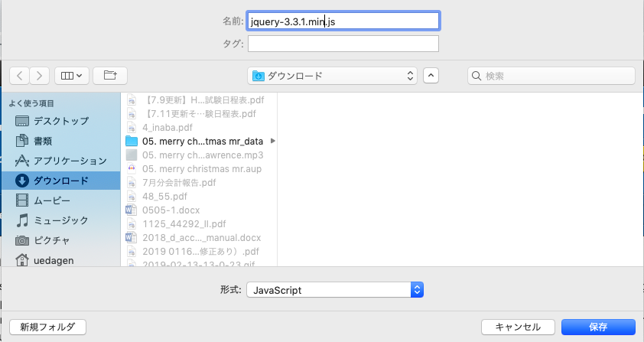Open ミュージック in the sidebar
The image size is (644, 342).
pos(60,220)
